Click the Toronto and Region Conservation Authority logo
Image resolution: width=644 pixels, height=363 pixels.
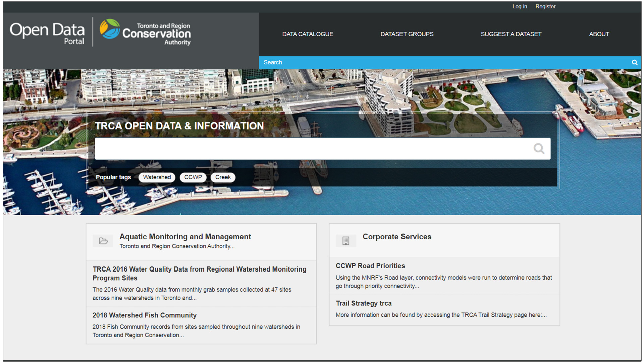tap(145, 32)
